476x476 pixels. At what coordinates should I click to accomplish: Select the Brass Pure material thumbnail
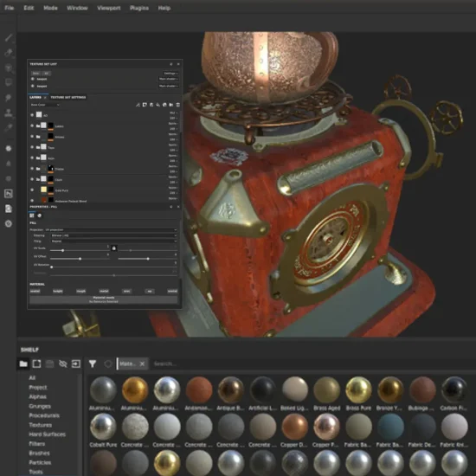pyautogui.click(x=358, y=389)
